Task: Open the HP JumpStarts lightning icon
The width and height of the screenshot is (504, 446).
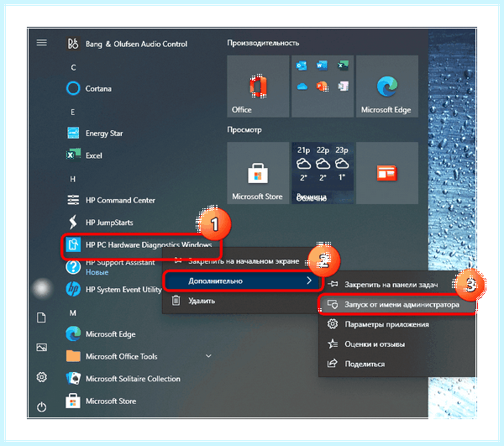Action: pos(73,223)
